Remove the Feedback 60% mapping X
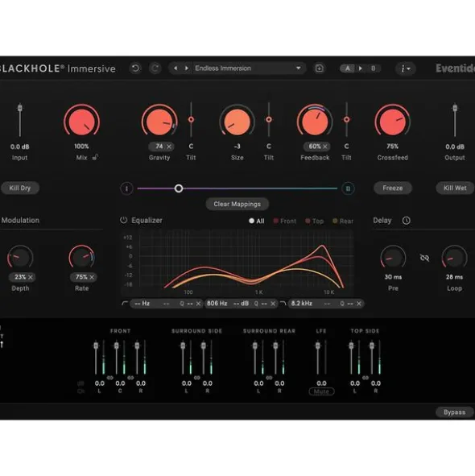 (325, 147)
